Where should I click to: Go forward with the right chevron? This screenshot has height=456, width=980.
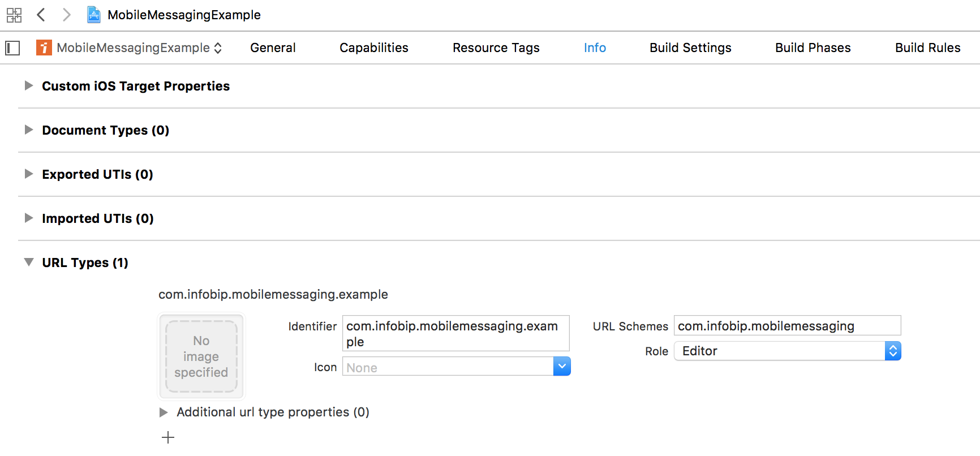coord(67,15)
